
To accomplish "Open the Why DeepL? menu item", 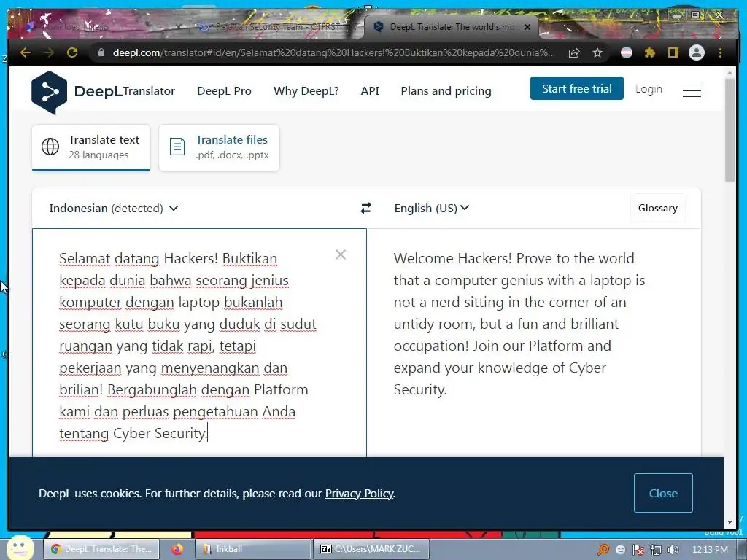I will tap(306, 91).
